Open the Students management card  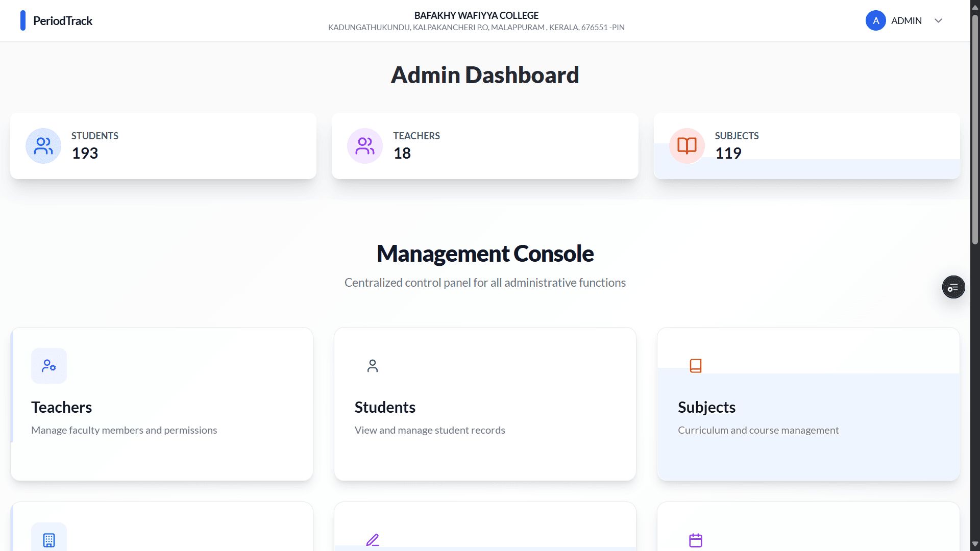(x=485, y=403)
